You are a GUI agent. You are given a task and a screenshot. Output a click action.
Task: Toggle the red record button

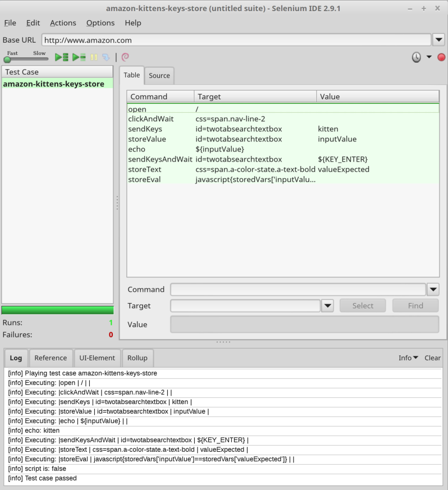(x=441, y=57)
